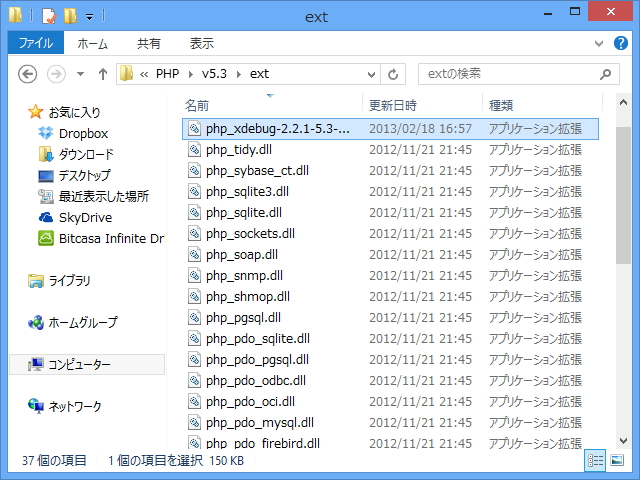The image size is (640, 480).
Task: Click the Properties icon in quick access toolbar
Action: pyautogui.click(x=49, y=16)
